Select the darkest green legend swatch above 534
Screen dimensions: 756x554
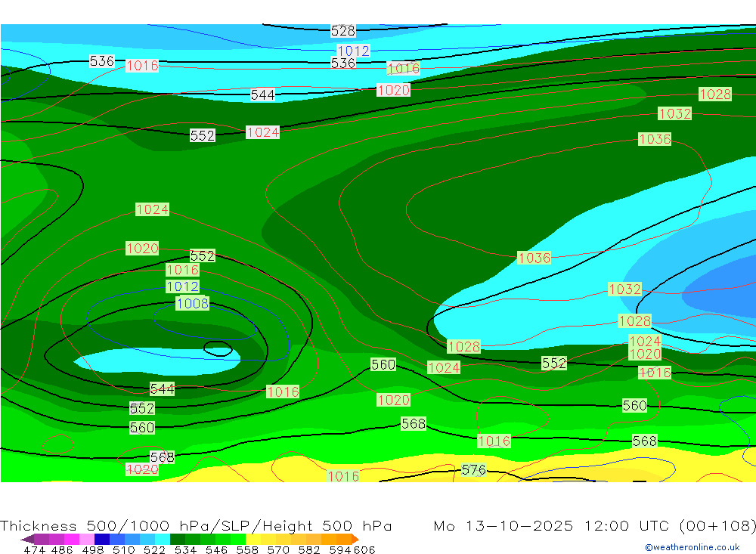[178, 539]
